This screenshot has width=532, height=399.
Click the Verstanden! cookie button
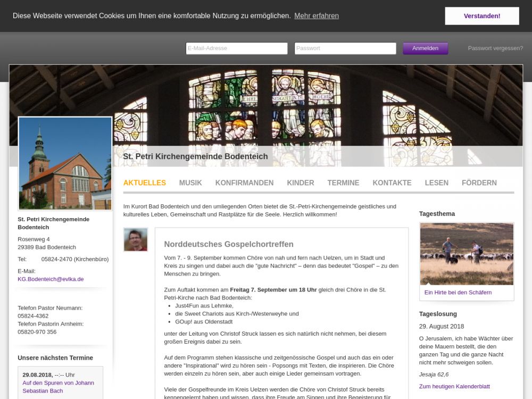(x=481, y=16)
